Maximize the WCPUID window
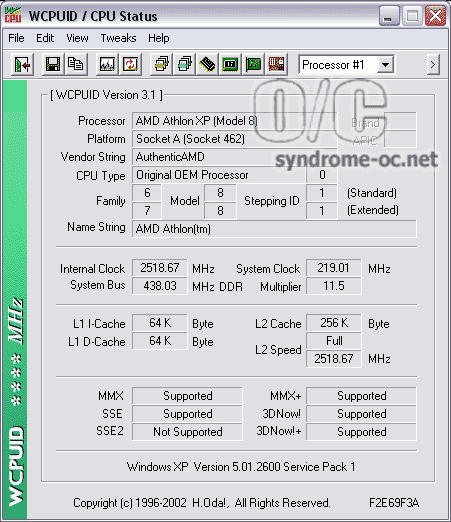Image resolution: width=451 pixels, height=522 pixels. (412, 16)
